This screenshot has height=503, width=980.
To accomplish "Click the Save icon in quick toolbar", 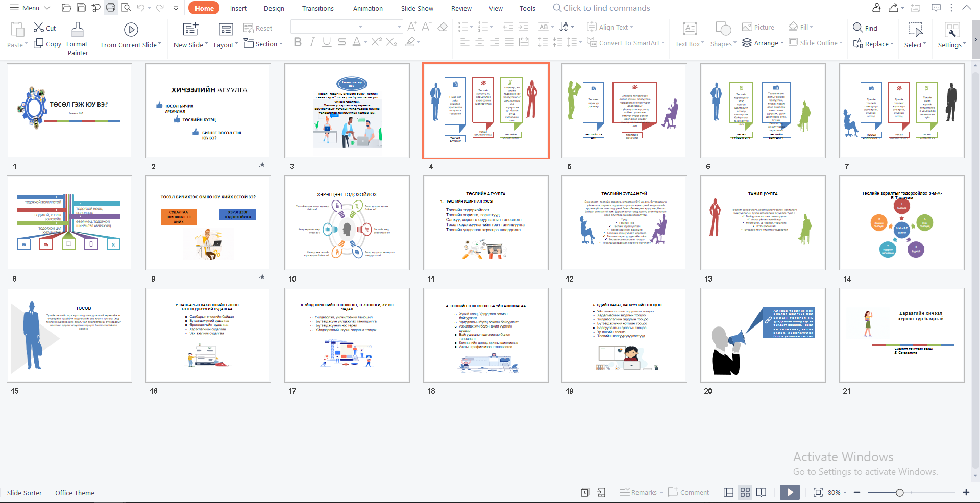I will 81,8.
